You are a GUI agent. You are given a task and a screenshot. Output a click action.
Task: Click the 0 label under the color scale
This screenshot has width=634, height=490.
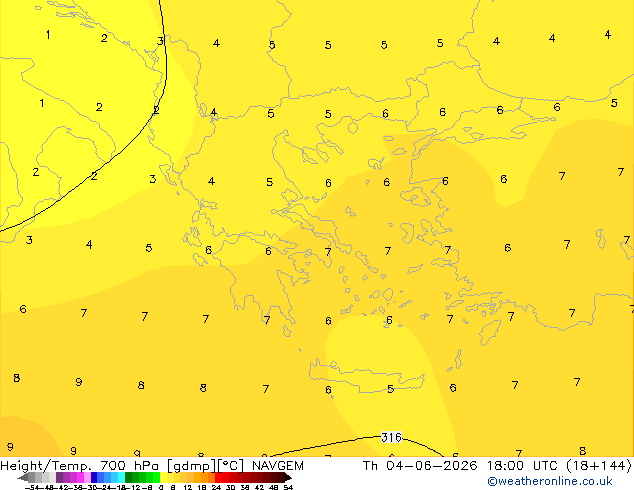pos(161,487)
